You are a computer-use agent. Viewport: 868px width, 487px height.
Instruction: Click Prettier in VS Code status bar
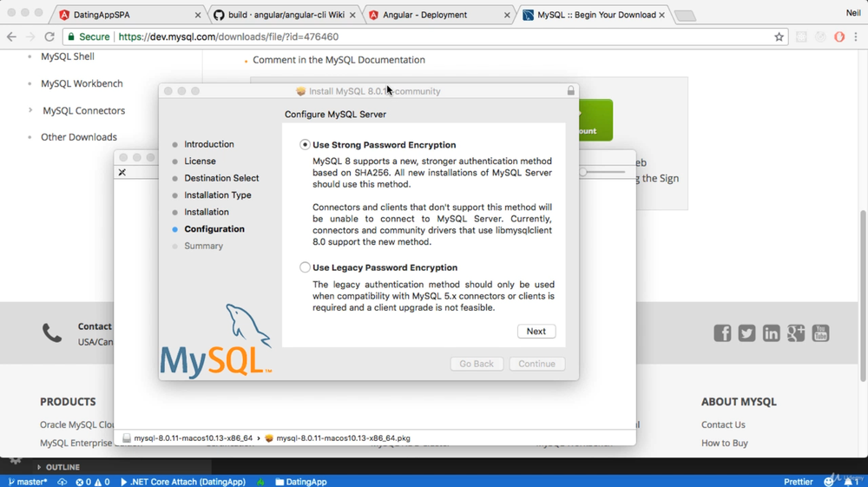[799, 482]
